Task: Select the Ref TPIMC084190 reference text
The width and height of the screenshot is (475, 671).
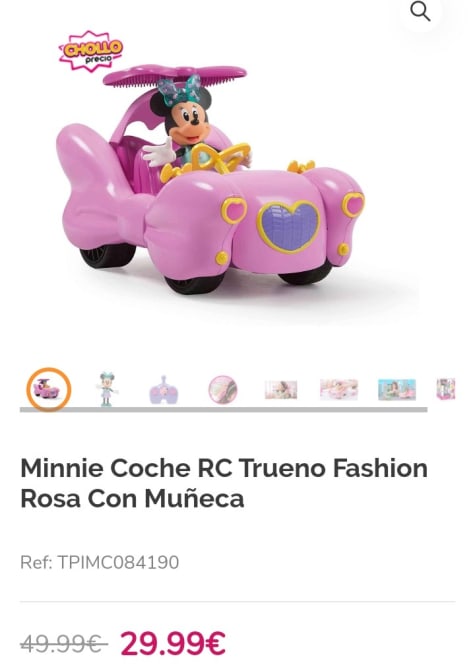Action: click(x=100, y=562)
